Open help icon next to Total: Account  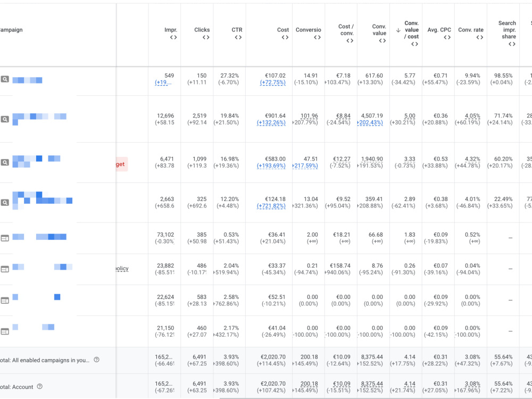point(40,386)
